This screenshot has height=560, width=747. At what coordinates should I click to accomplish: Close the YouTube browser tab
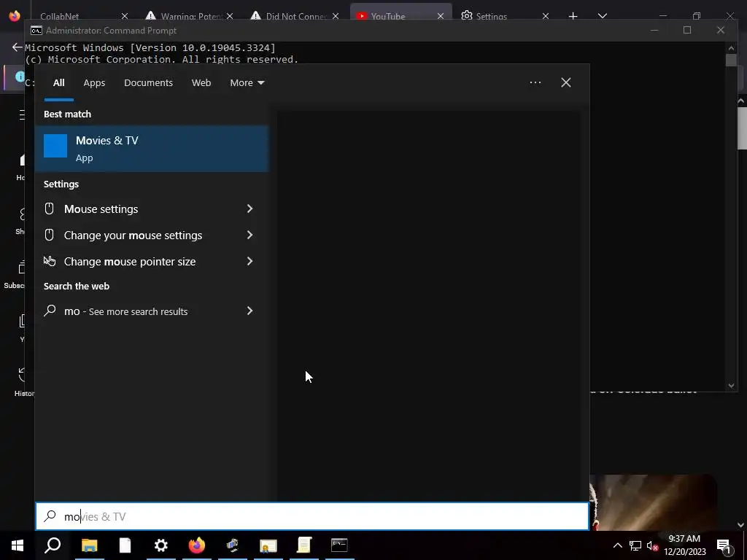(440, 16)
